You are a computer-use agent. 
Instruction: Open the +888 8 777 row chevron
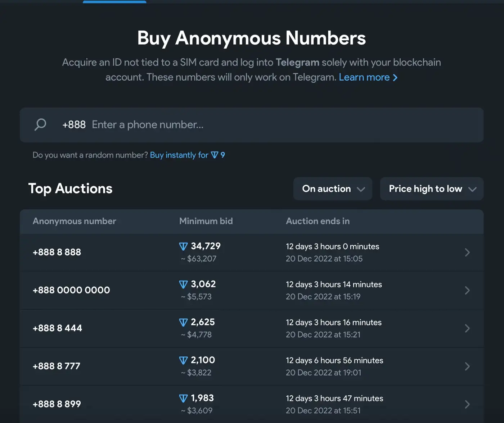coord(467,367)
